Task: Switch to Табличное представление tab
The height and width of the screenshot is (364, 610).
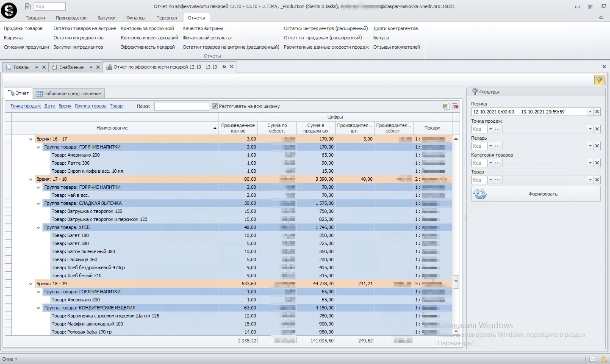Action: [69, 94]
